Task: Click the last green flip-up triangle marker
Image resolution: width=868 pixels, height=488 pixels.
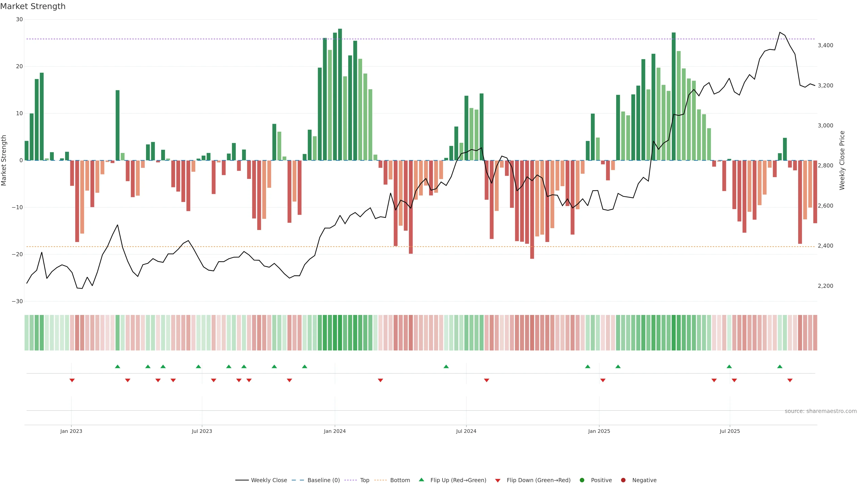Action: (x=780, y=366)
